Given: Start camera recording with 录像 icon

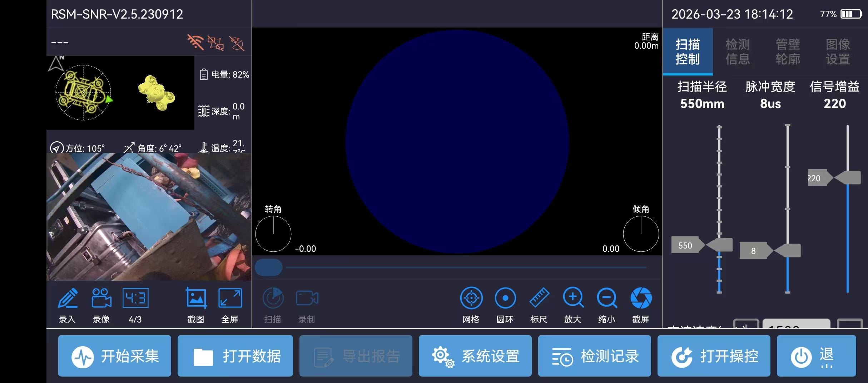Looking at the screenshot, I should (x=101, y=298).
